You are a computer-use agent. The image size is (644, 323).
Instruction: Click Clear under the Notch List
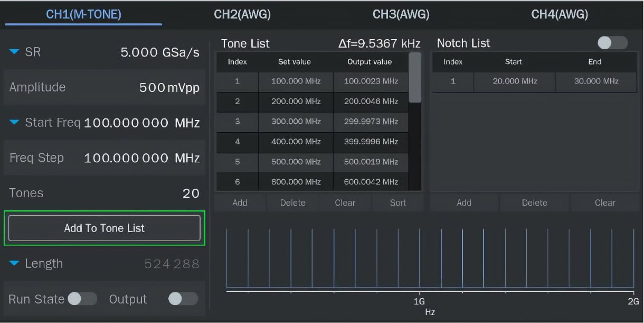(x=605, y=202)
